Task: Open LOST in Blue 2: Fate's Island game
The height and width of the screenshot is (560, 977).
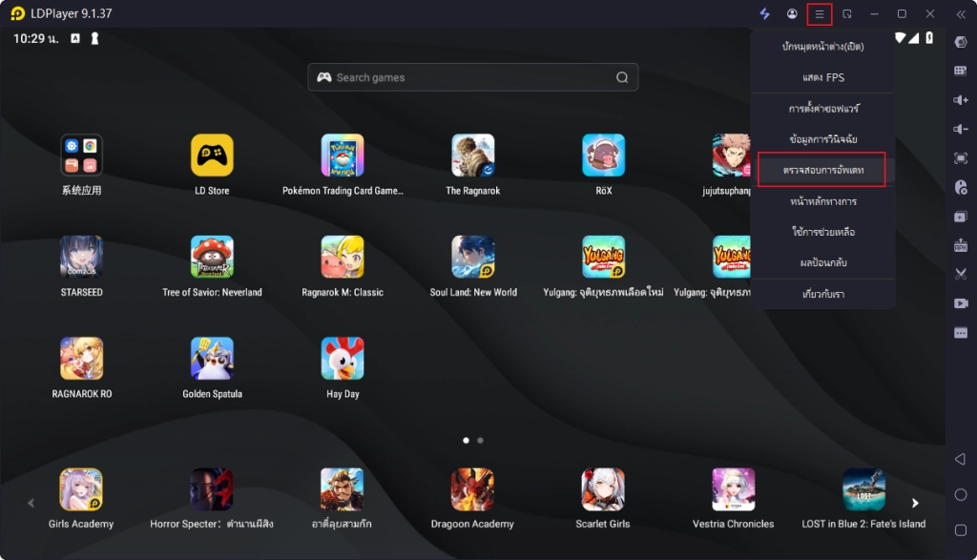Action: (x=863, y=498)
